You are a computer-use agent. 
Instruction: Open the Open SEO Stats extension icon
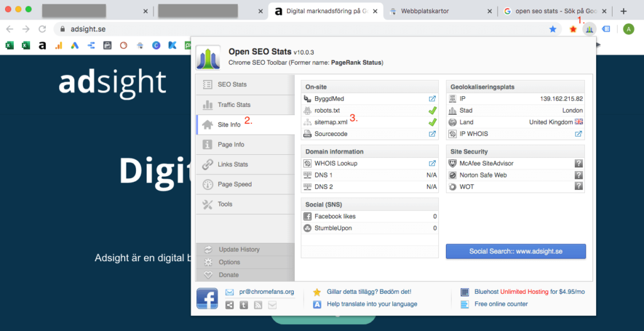[x=590, y=29]
